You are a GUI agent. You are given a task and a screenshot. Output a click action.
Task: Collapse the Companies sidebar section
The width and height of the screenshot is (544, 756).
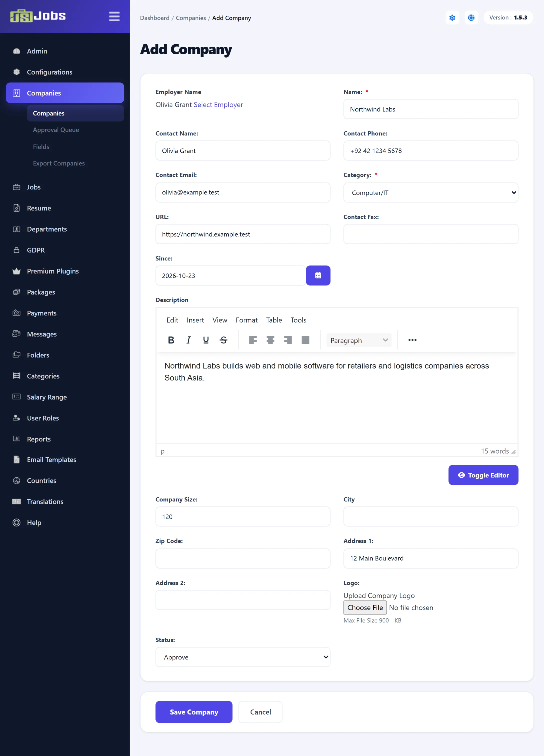coord(65,93)
